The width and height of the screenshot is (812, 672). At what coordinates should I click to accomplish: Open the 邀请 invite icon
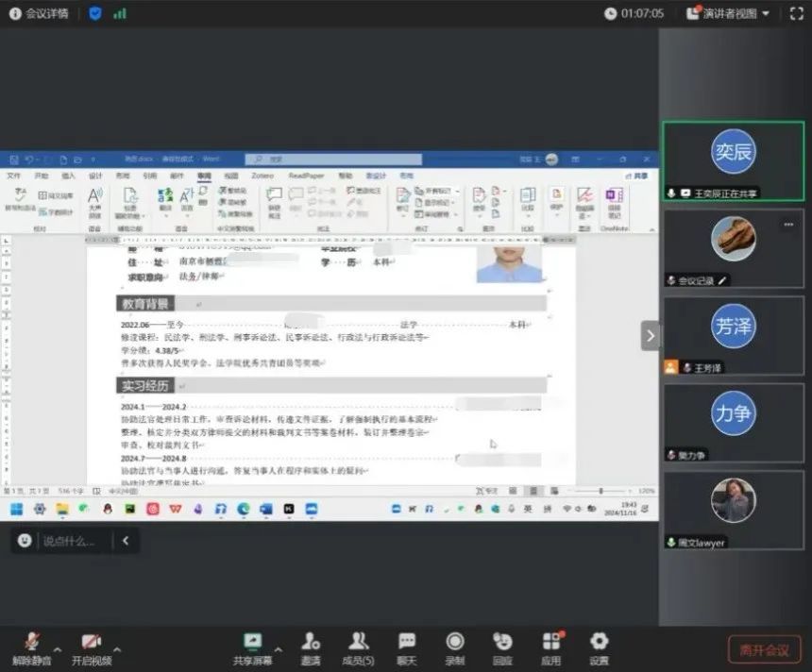tap(311, 647)
